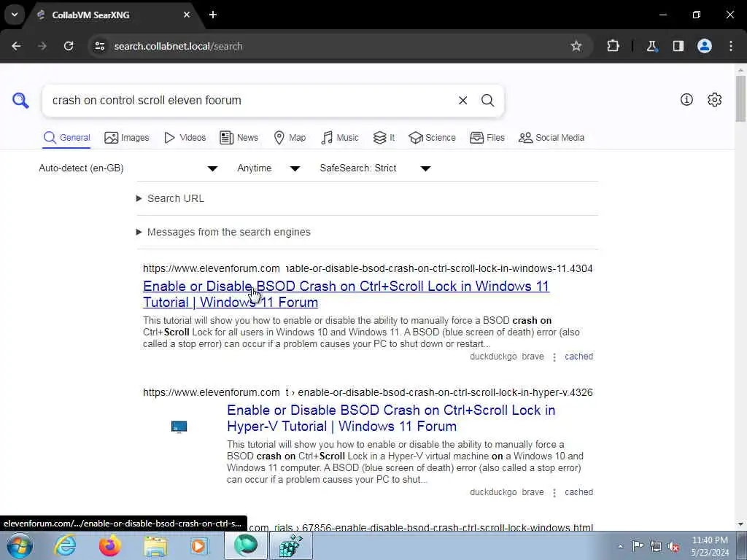
Task: Click the SearXNG magnifier logo
Action: (x=20, y=101)
